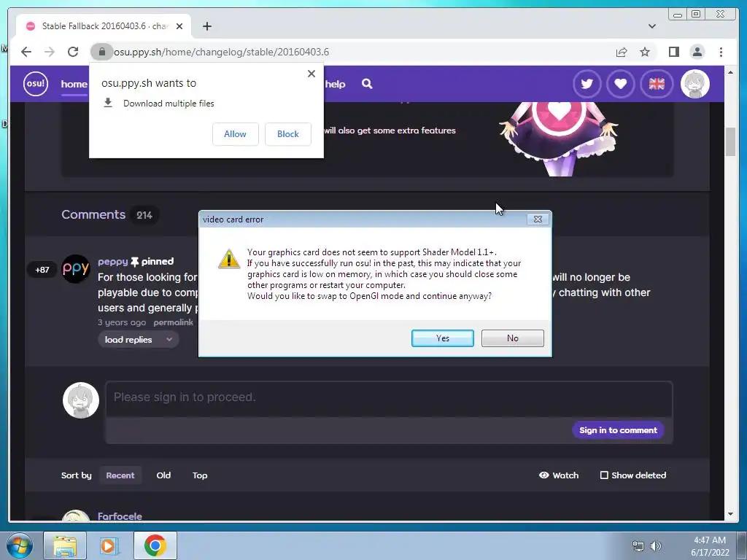The height and width of the screenshot is (560, 747).
Task: Click the vertical scrollbar thumb
Action: pos(730,142)
